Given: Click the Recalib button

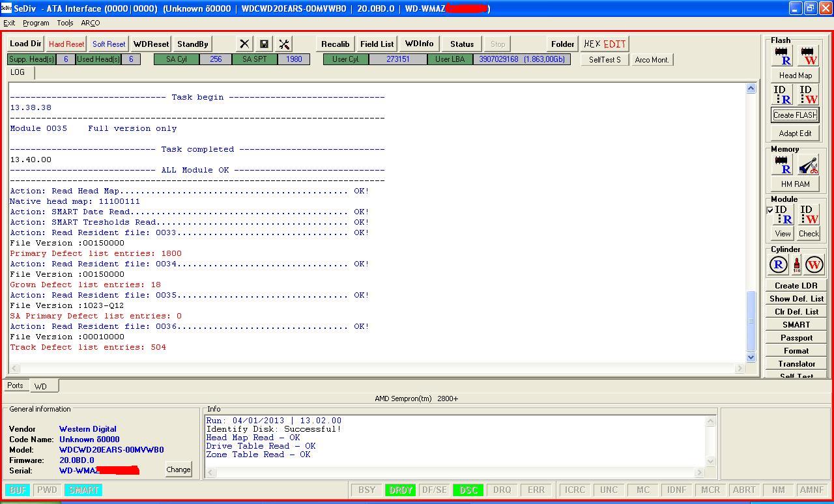Looking at the screenshot, I should (336, 44).
